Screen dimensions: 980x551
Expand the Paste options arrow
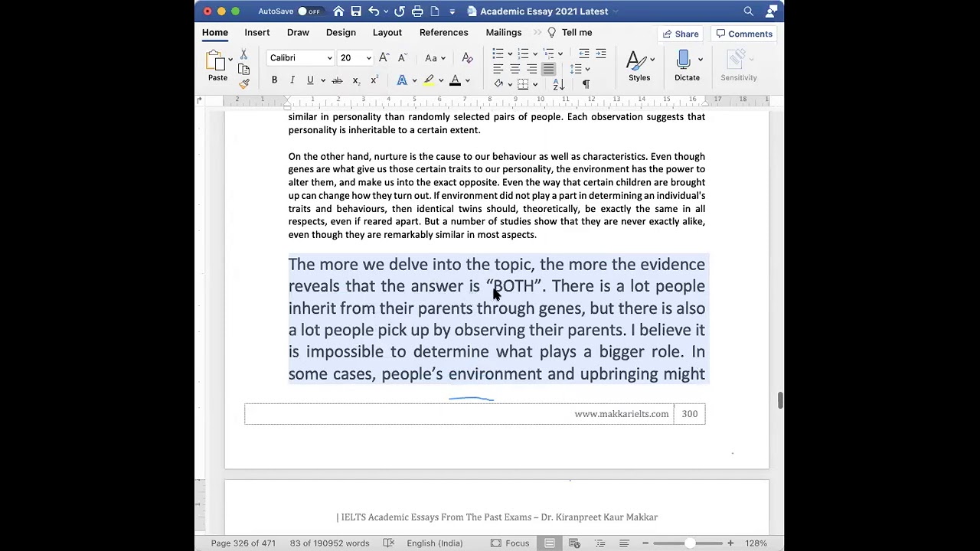click(x=230, y=59)
